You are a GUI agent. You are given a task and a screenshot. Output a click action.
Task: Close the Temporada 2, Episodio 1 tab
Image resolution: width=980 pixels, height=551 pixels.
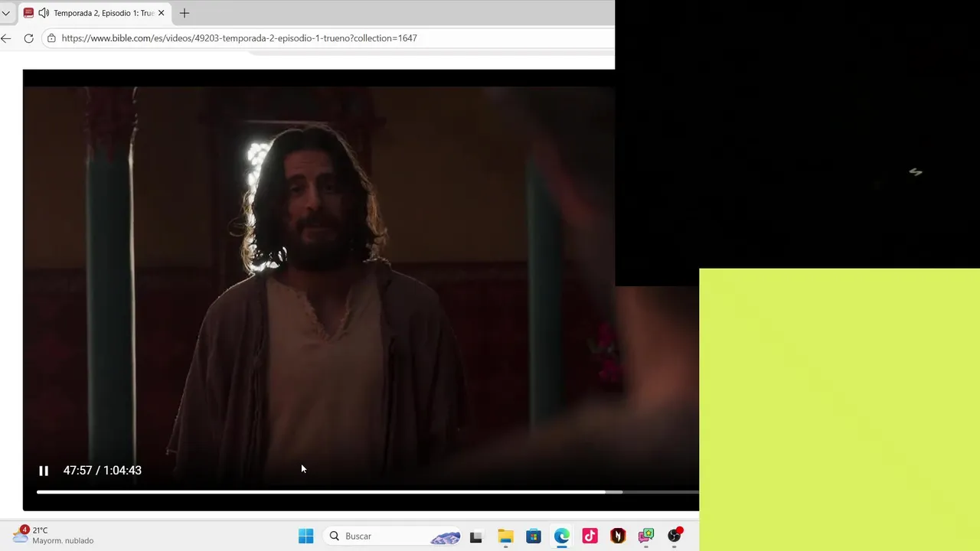click(161, 13)
